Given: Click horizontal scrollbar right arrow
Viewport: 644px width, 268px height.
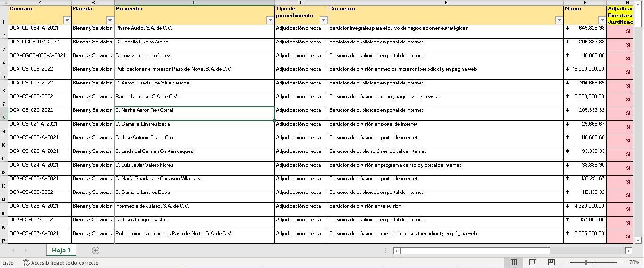Looking at the screenshot, I should 628,251.
